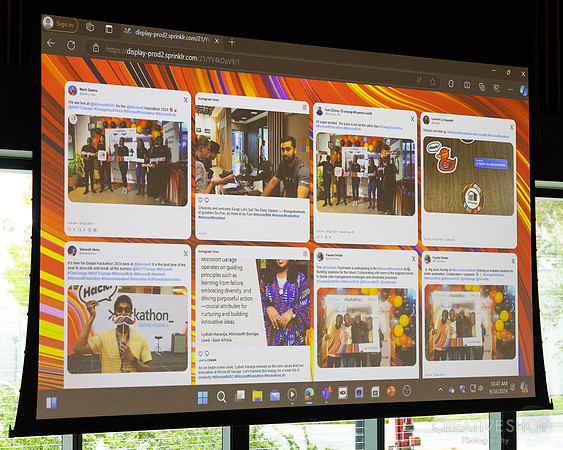Screen dimensions: 563x450
Task: Open Windows Search from the taskbar
Action: (222, 396)
